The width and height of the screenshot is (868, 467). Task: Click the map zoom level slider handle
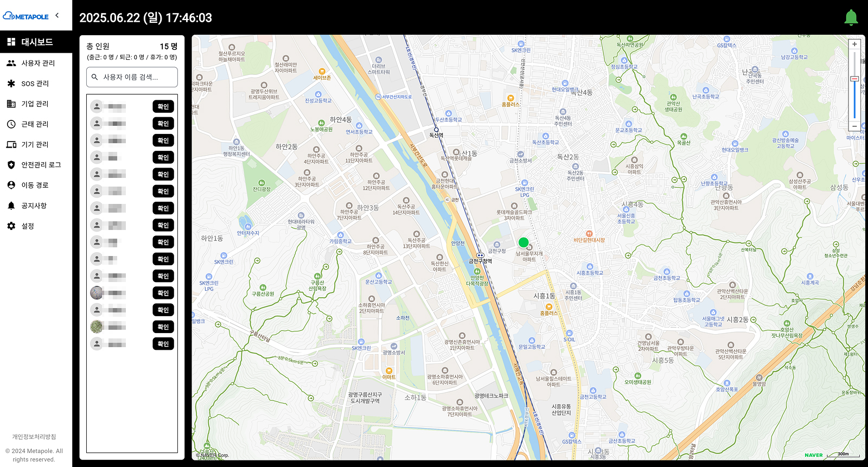point(854,79)
